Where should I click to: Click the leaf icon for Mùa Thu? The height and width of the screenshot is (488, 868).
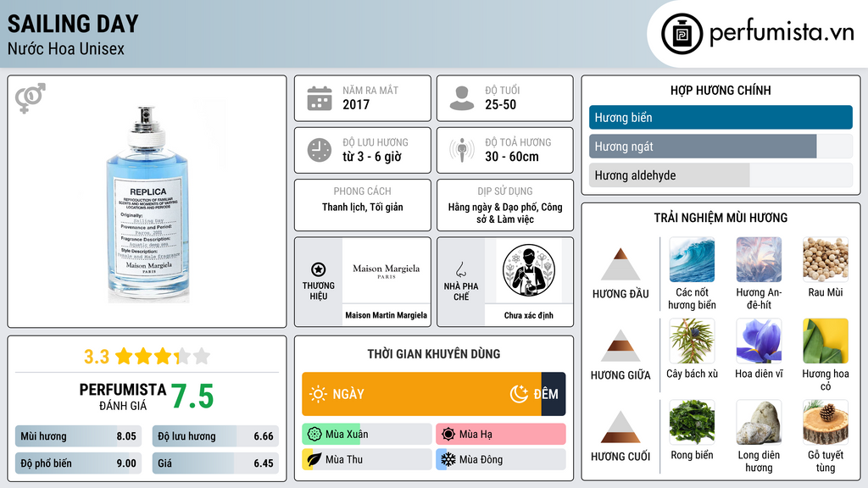pos(314,459)
